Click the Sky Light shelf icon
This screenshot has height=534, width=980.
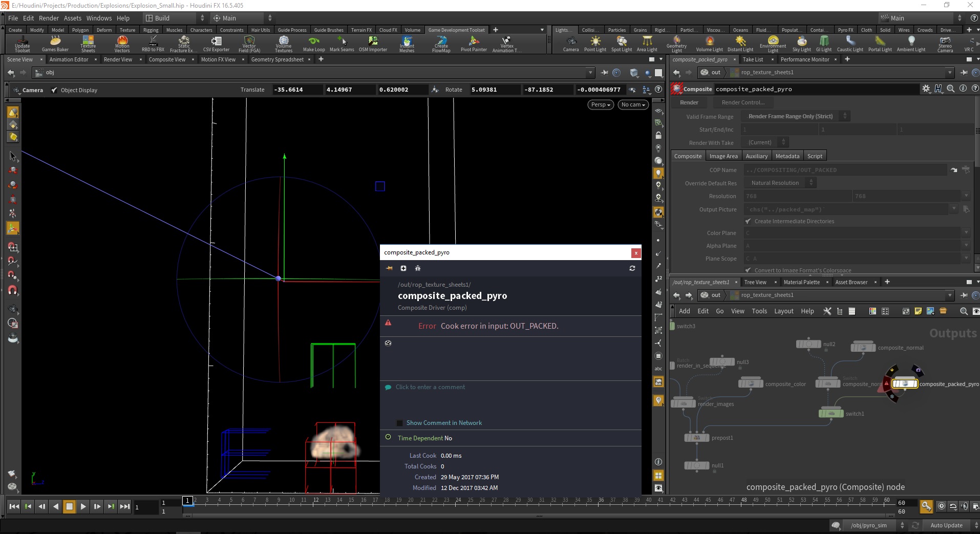(x=802, y=44)
